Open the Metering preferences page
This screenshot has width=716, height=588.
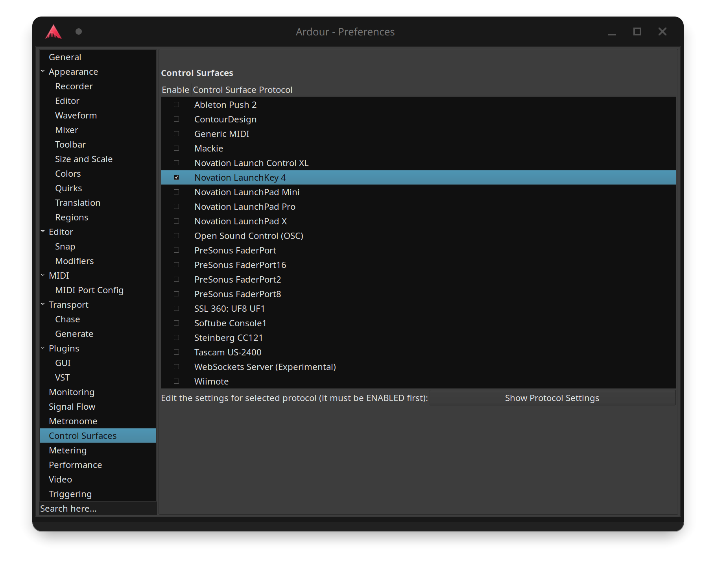pos(68,450)
